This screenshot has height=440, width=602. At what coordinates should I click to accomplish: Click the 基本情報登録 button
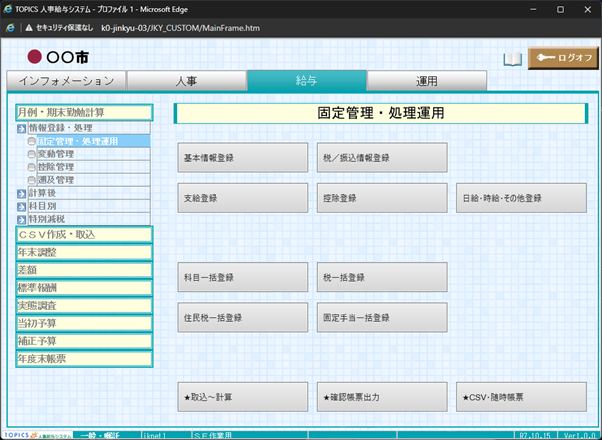243,158
